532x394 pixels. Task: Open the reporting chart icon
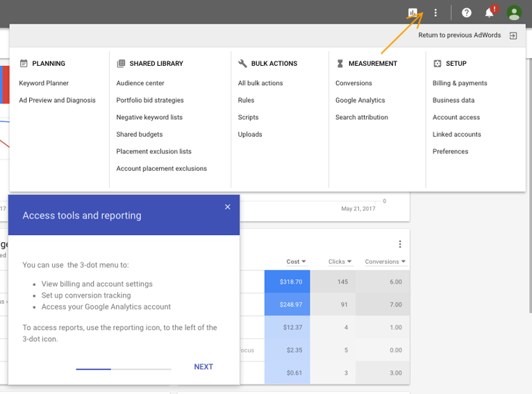point(413,13)
